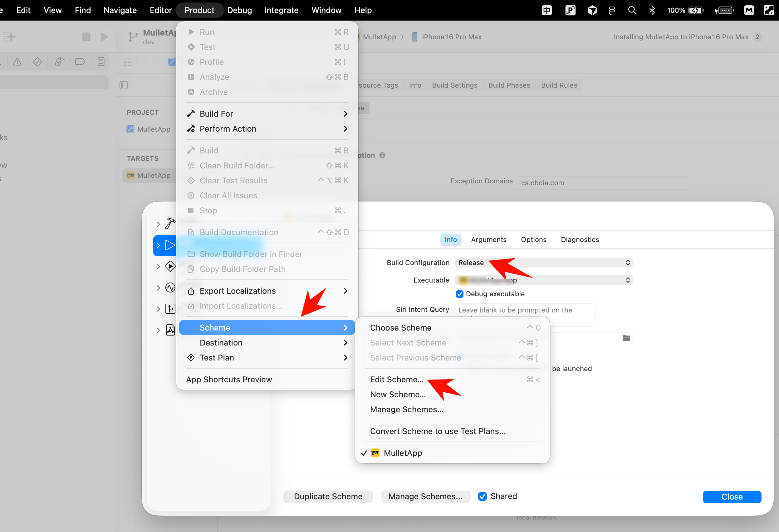Toggle the Shared checkbox
Image resolution: width=779 pixels, height=532 pixels.
click(483, 496)
